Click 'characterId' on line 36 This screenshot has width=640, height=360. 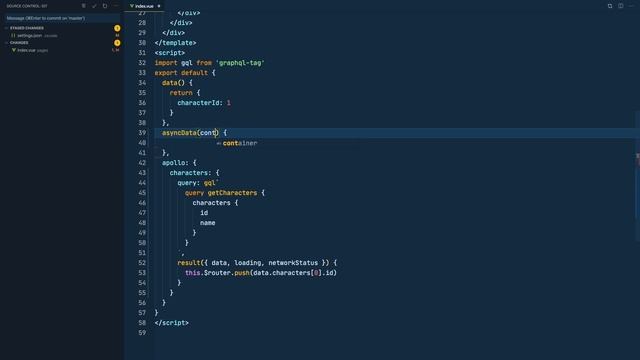pyautogui.click(x=198, y=103)
